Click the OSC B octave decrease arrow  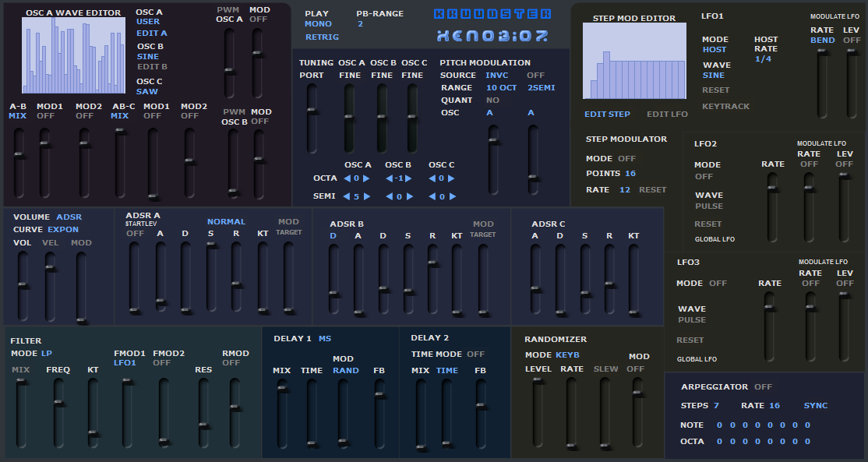pos(388,178)
